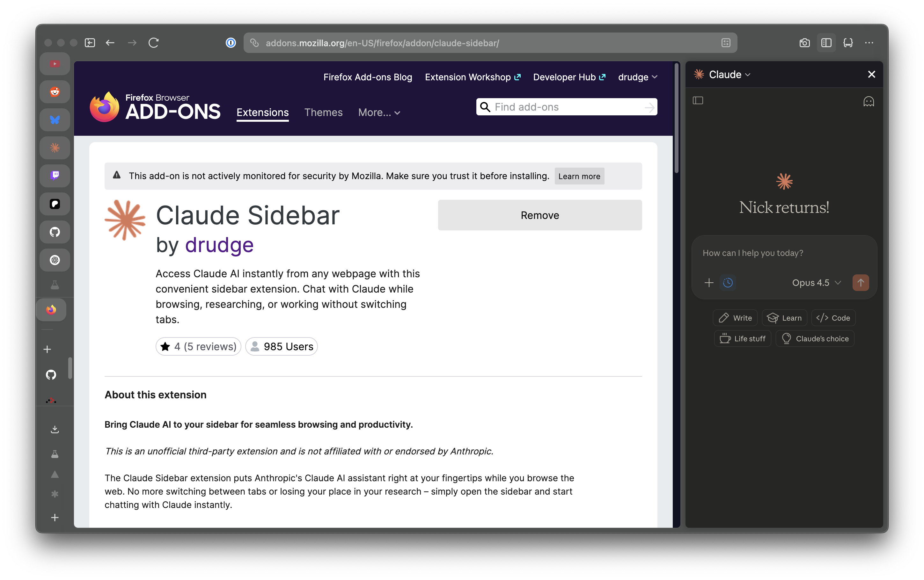The image size is (924, 580).
Task: Open the Opus 4.5 model selector
Action: click(x=816, y=283)
